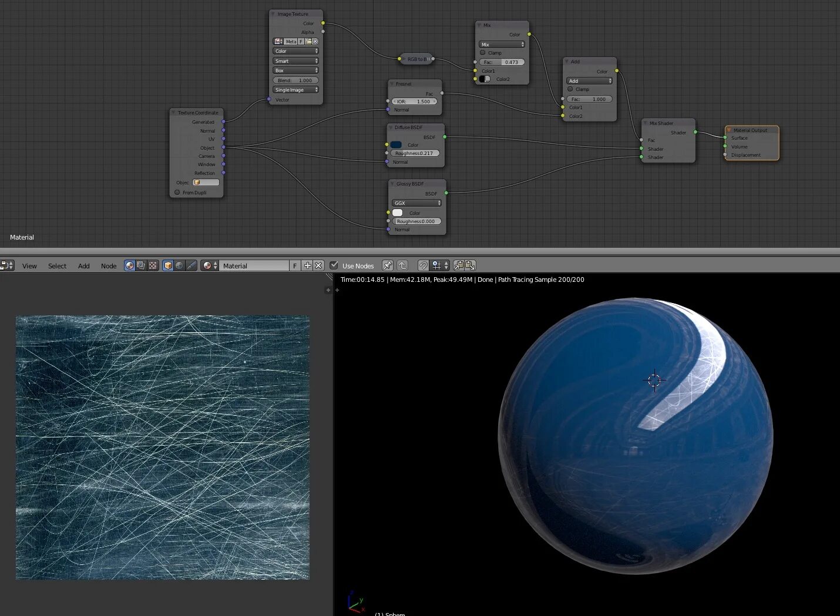Adjust the Diffuse Roughness 0.217 slider

(414, 153)
